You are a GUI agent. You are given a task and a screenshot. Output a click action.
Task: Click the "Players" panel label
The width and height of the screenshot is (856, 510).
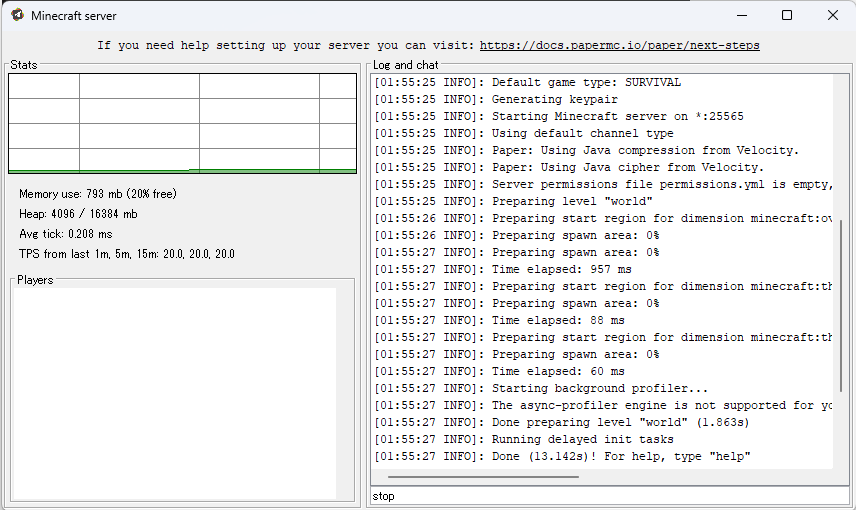(x=35, y=280)
